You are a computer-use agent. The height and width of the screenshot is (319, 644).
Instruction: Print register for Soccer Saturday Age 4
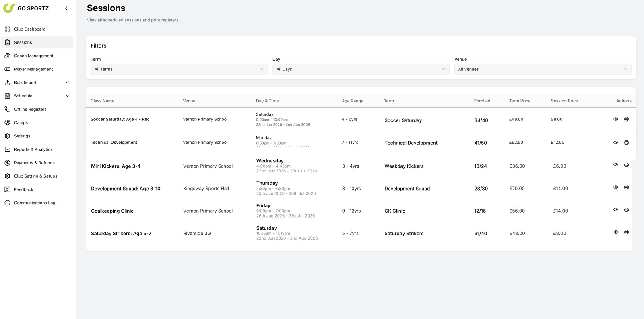[x=626, y=119]
